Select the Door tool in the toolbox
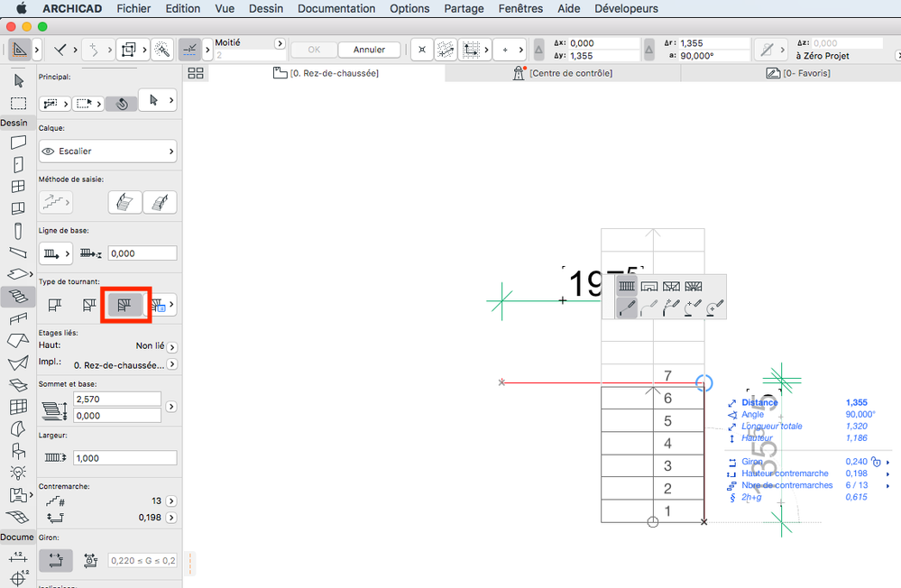 [x=18, y=164]
